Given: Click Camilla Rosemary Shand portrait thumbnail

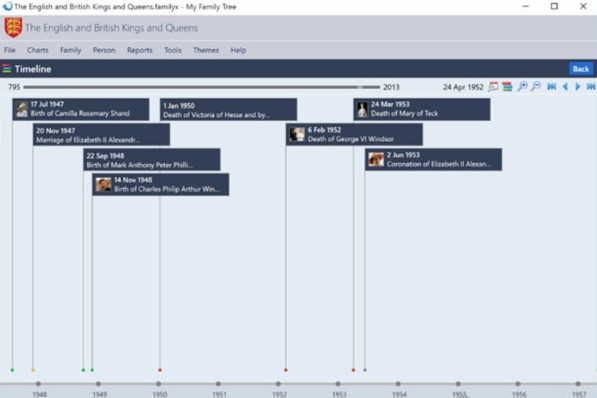Looking at the screenshot, I should 22,109.
